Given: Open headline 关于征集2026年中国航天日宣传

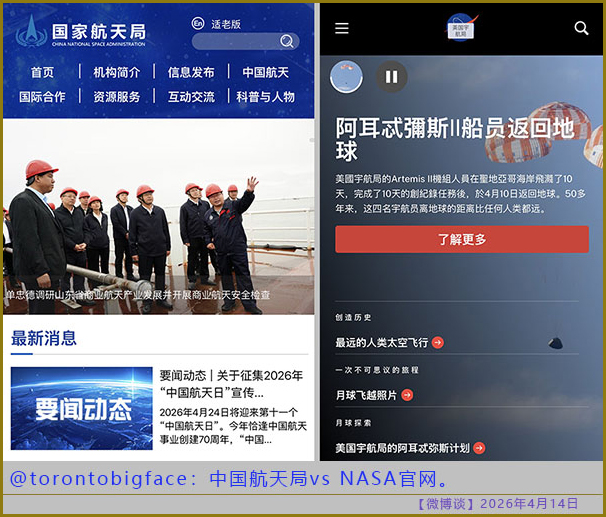Looking at the screenshot, I should [x=231, y=384].
